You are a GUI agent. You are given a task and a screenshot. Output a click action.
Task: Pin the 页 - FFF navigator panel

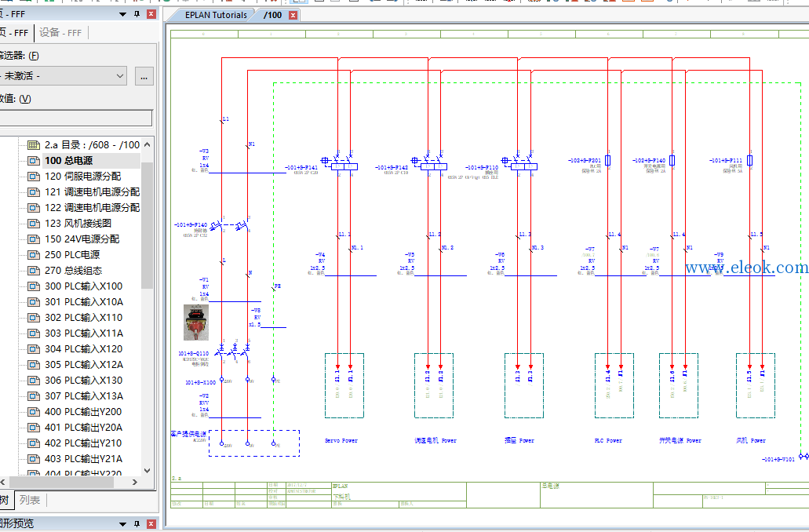coord(137,14)
